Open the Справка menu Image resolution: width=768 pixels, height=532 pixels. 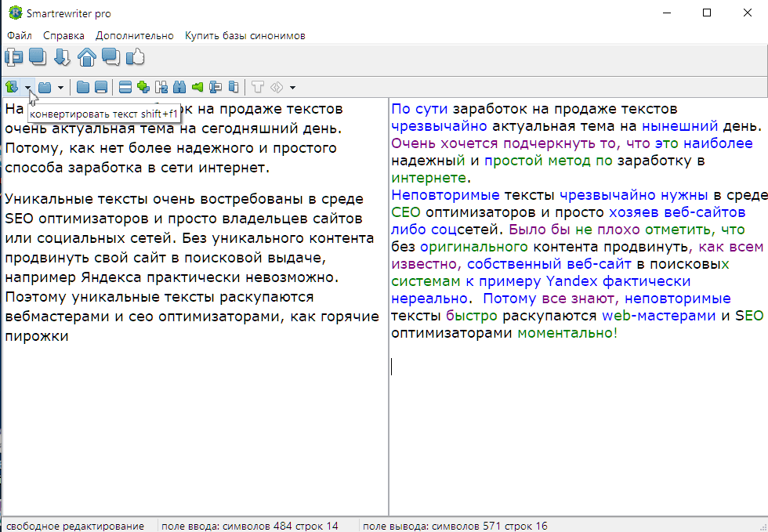(x=63, y=36)
